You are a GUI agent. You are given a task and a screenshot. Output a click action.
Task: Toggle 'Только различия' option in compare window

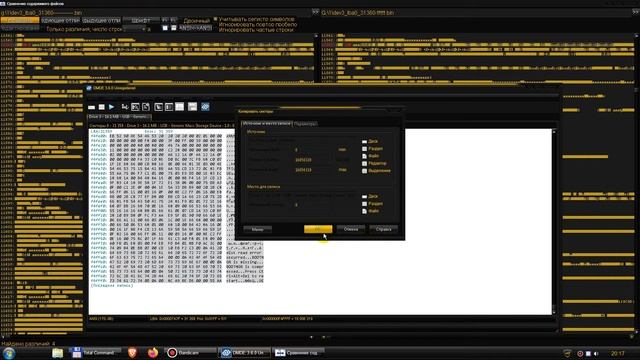(84, 29)
